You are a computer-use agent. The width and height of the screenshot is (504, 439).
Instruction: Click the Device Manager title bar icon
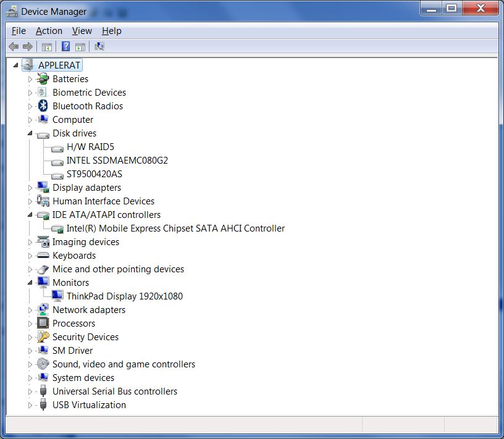point(12,12)
